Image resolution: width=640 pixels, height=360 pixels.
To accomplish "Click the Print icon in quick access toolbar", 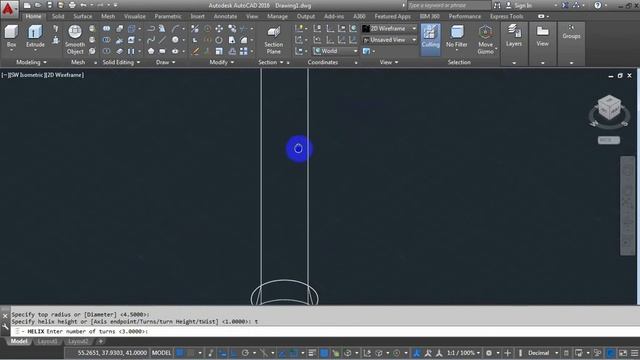I will pyautogui.click(x=72, y=5).
